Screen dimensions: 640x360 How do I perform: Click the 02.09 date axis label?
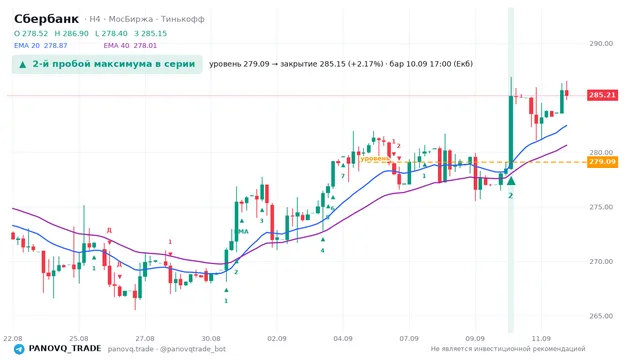pos(277,338)
